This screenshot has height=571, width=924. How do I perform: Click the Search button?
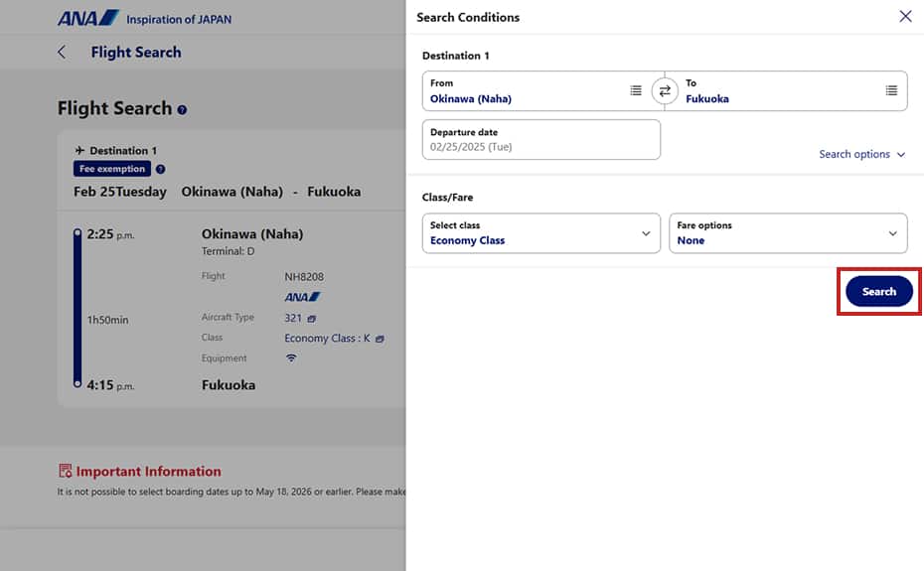click(x=878, y=291)
